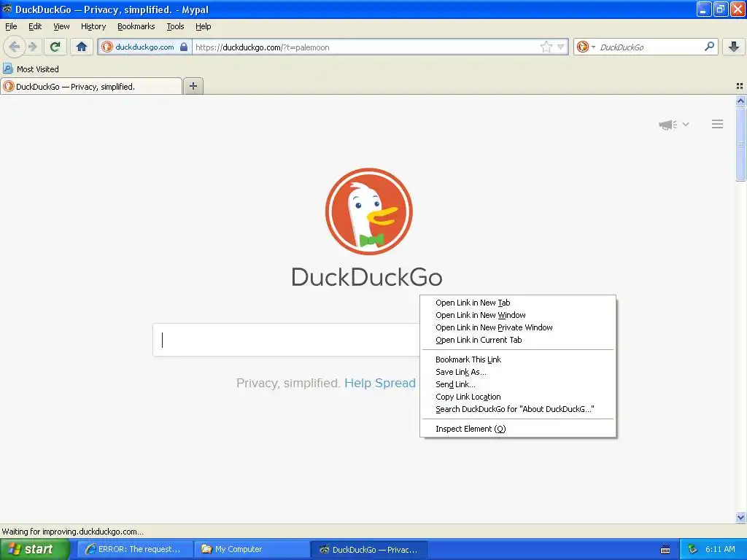Select Inspect Element (Q)

pyautogui.click(x=518, y=429)
